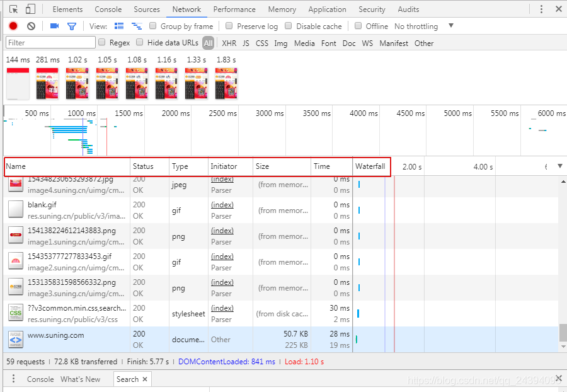Enable the Preserve log checkbox
Viewport: 567px width, 392px height.
click(229, 26)
